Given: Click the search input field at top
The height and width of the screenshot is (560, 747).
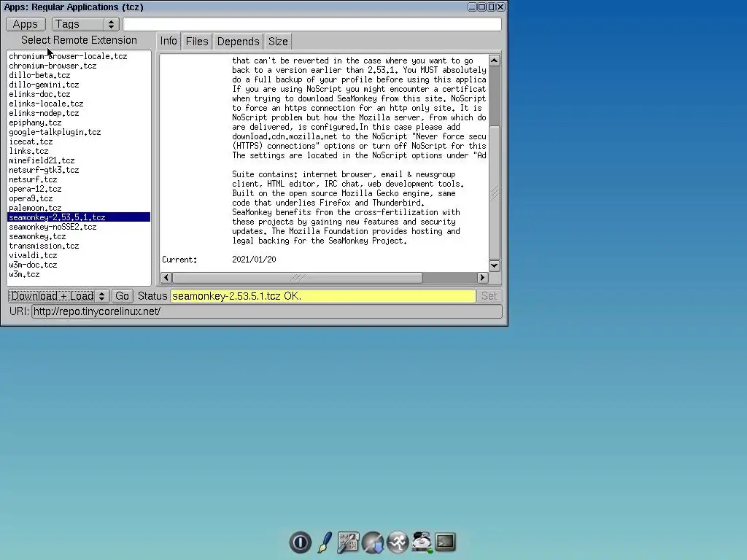Looking at the screenshot, I should [x=312, y=24].
